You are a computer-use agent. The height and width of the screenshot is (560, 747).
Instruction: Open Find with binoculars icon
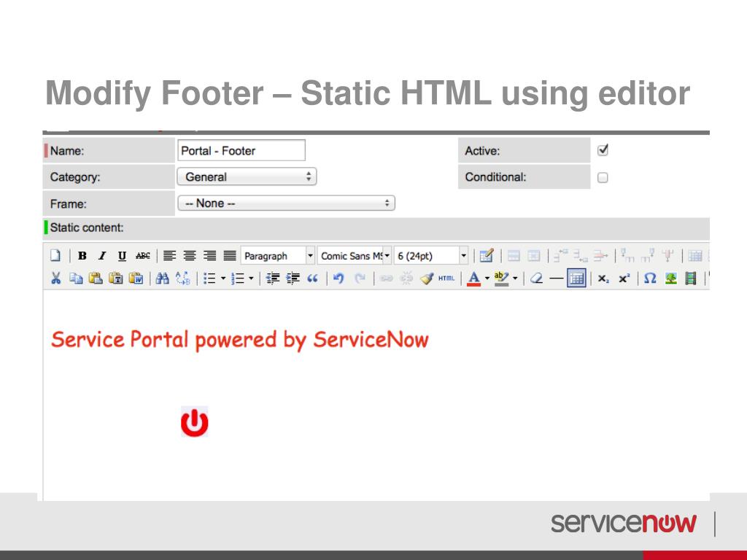click(x=163, y=278)
